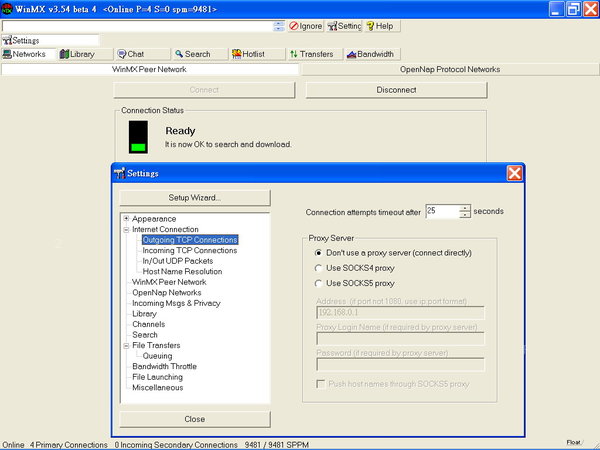Viewport: 600px width, 450px height.
Task: Select Don't use a proxy server option
Action: pos(318,253)
